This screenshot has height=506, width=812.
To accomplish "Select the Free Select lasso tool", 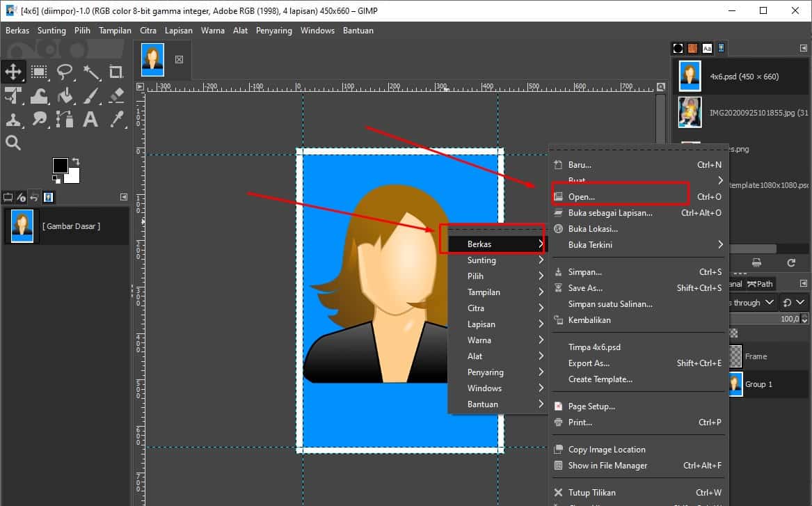I will (x=65, y=72).
